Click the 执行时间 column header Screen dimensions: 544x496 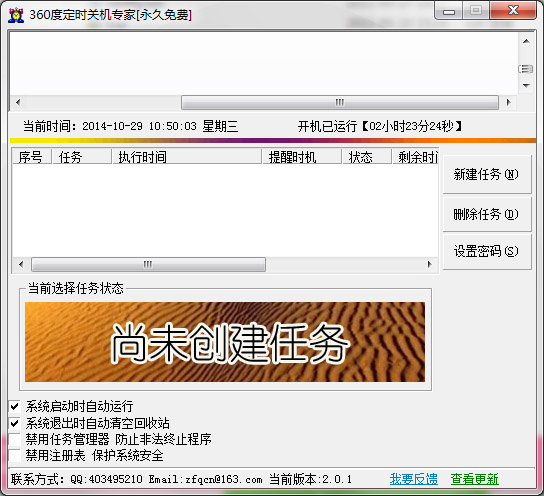(187, 157)
